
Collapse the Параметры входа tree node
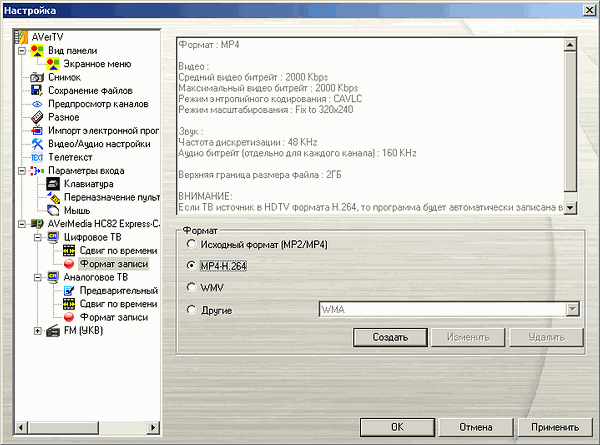point(22,171)
